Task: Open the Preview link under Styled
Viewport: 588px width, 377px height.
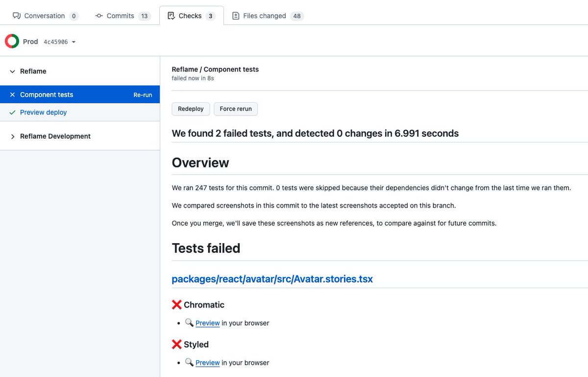Action: 208,363
